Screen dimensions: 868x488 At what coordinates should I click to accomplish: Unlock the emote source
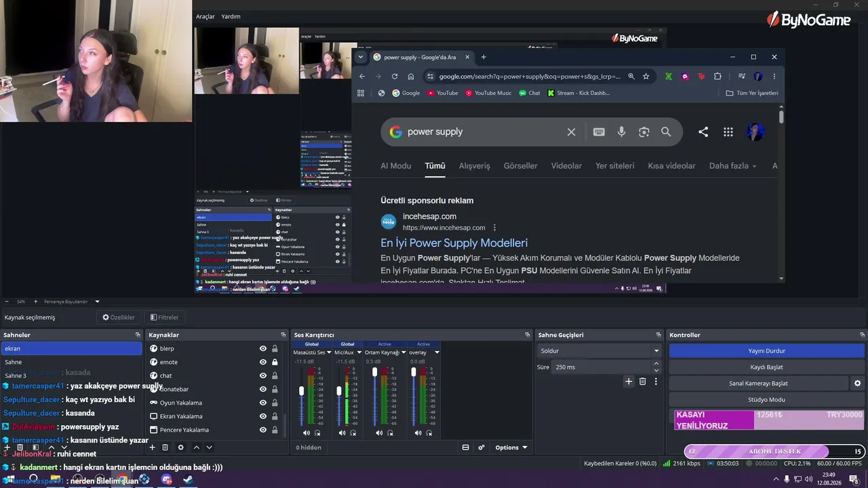(275, 362)
